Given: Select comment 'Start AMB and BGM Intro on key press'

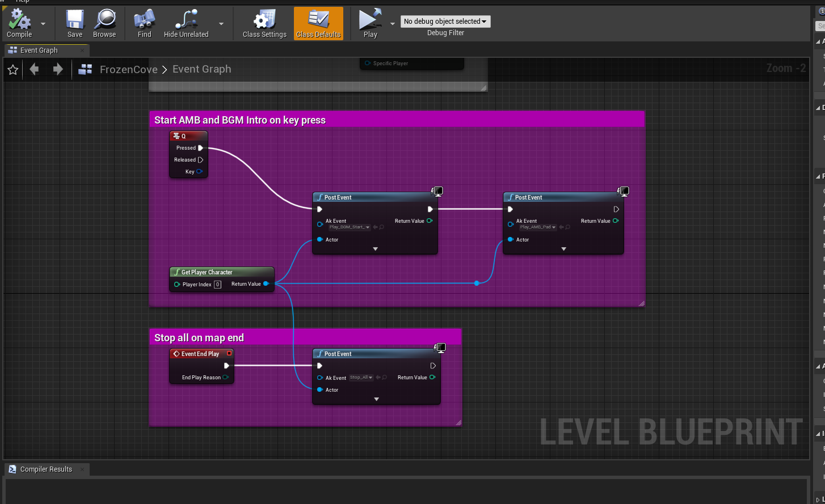Looking at the screenshot, I should click(x=240, y=120).
